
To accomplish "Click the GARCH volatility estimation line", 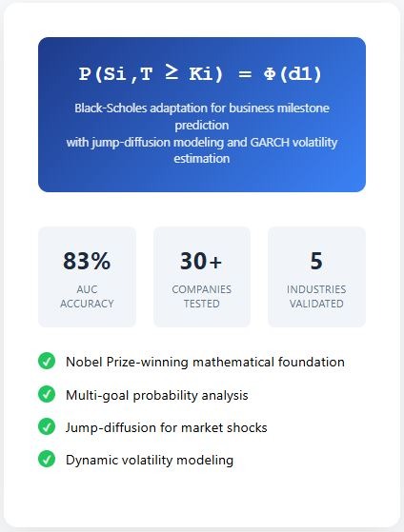I will click(x=202, y=150).
